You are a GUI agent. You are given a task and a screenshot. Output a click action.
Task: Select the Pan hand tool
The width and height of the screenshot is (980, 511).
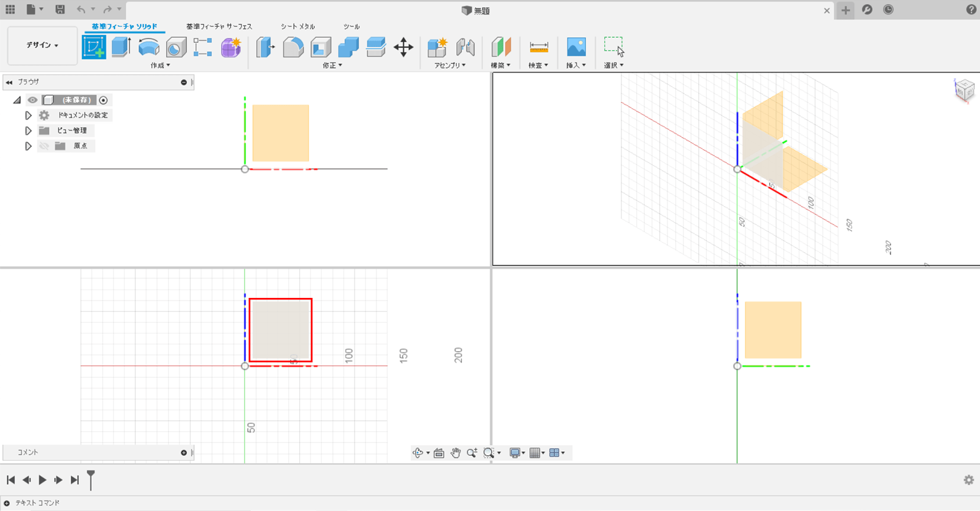[x=455, y=453]
